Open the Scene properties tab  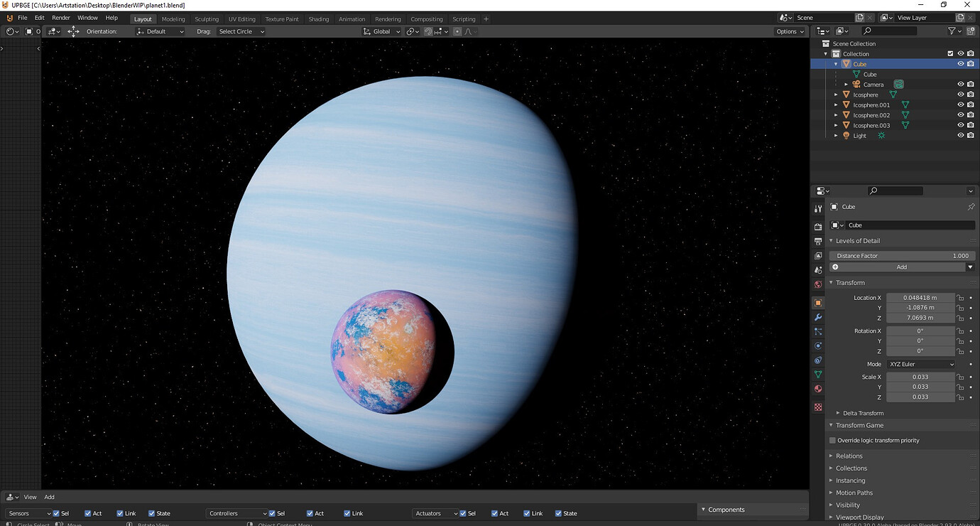click(818, 269)
